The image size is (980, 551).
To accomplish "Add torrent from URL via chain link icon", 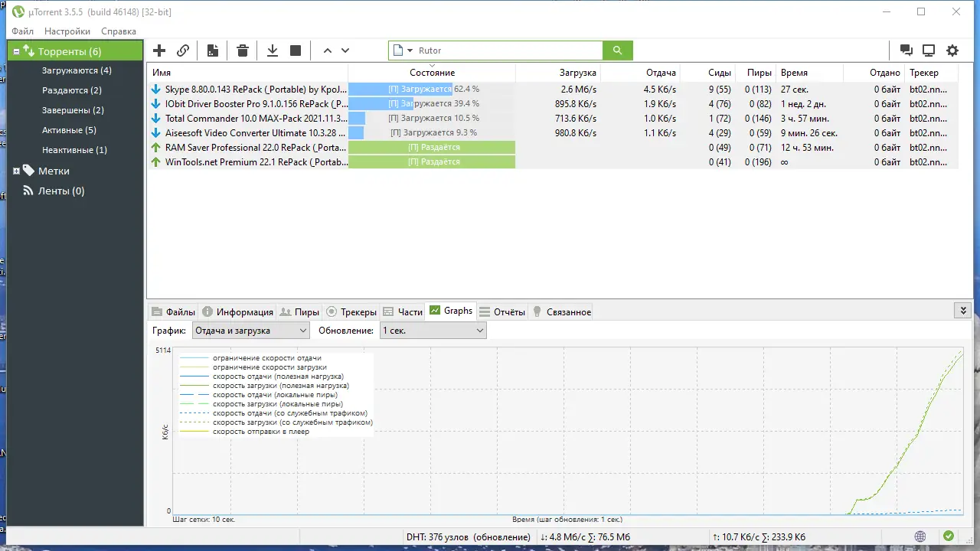I will click(182, 50).
